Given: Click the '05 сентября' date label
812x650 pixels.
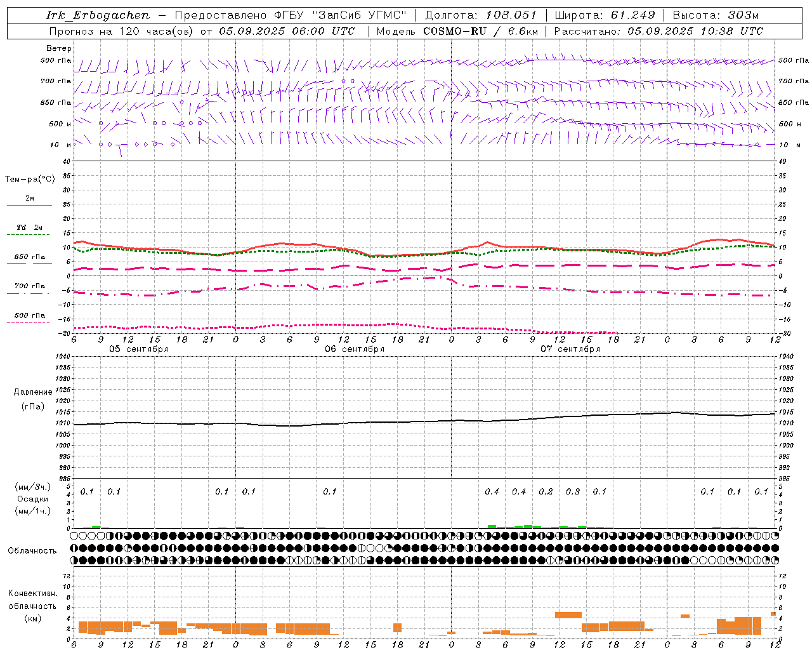Looking at the screenshot, I should pyautogui.click(x=138, y=349).
